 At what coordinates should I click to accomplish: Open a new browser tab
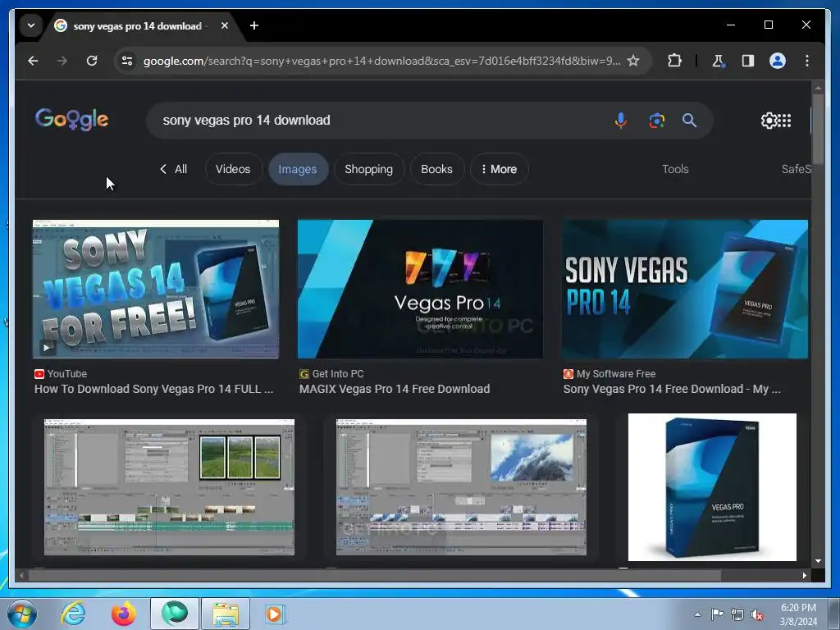point(254,25)
